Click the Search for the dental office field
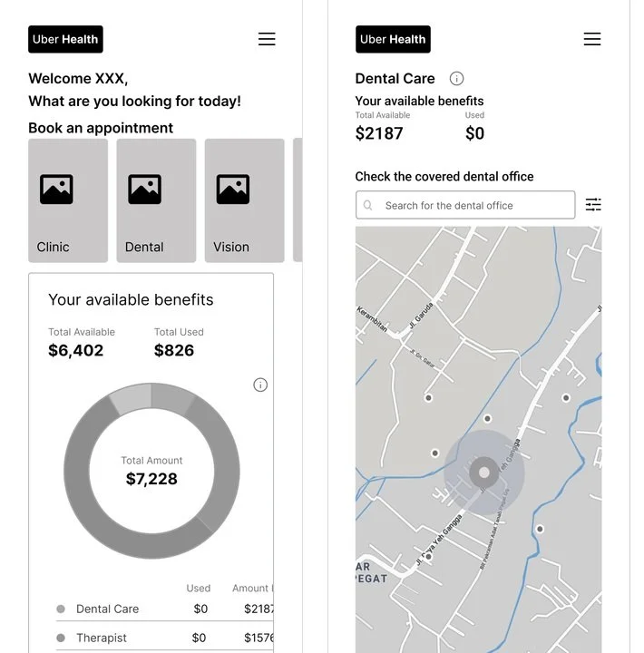Viewport: 644px width, 653px height. point(465,205)
